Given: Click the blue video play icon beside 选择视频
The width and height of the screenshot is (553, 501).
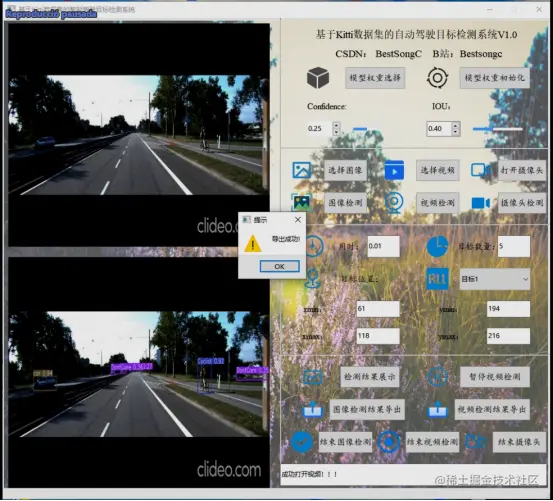Looking at the screenshot, I should click(x=394, y=170).
